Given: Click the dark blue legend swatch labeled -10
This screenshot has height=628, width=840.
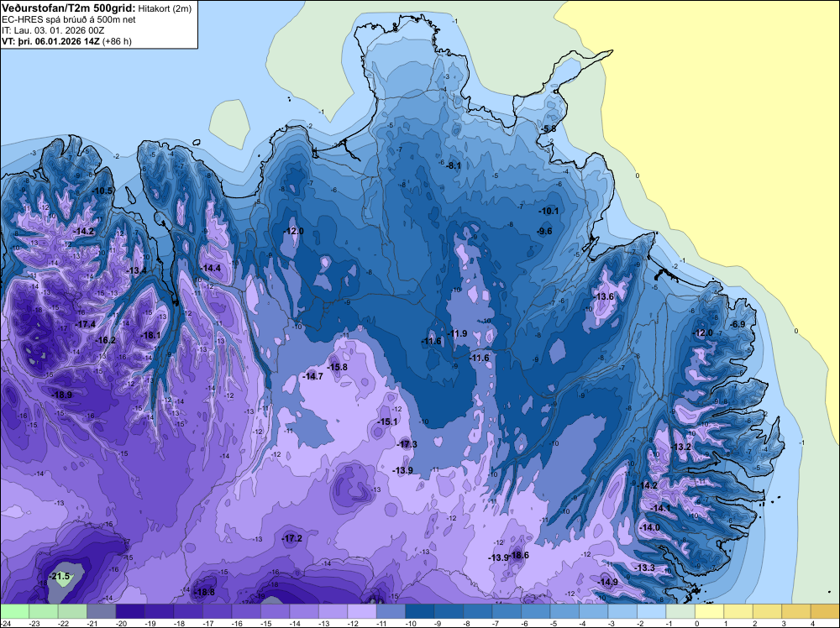Looking at the screenshot, I should [x=419, y=611].
